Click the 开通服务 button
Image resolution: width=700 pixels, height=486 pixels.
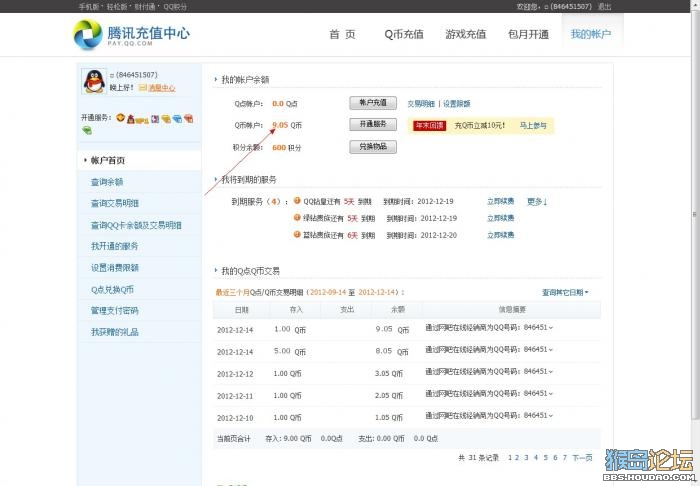click(373, 124)
